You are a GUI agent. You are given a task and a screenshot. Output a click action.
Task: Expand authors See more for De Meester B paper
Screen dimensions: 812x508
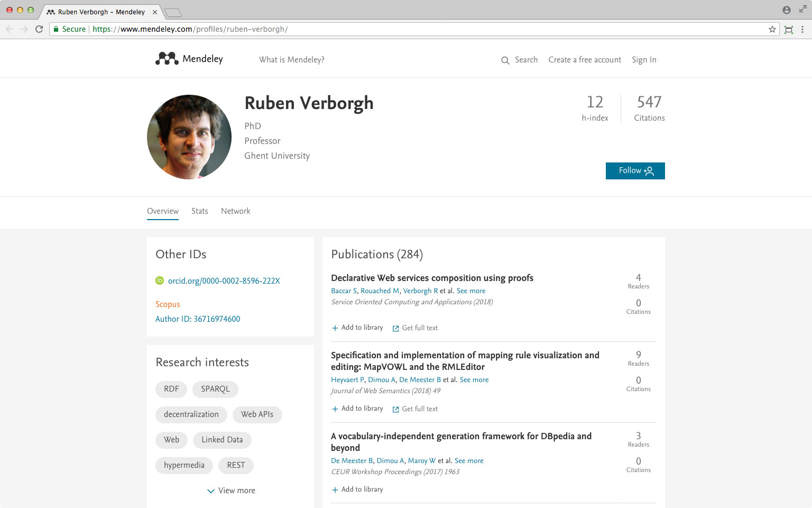point(469,460)
